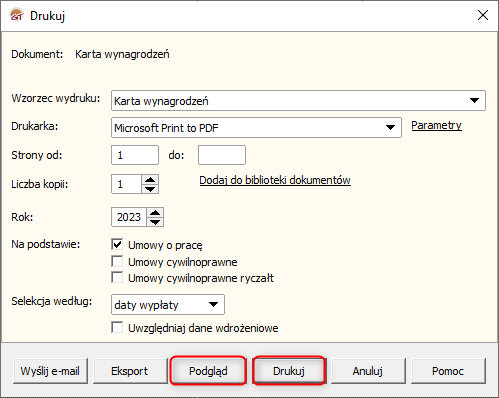Decrease Rok value with down arrow
Viewport: 499px width, 398px height.
[x=155, y=222]
